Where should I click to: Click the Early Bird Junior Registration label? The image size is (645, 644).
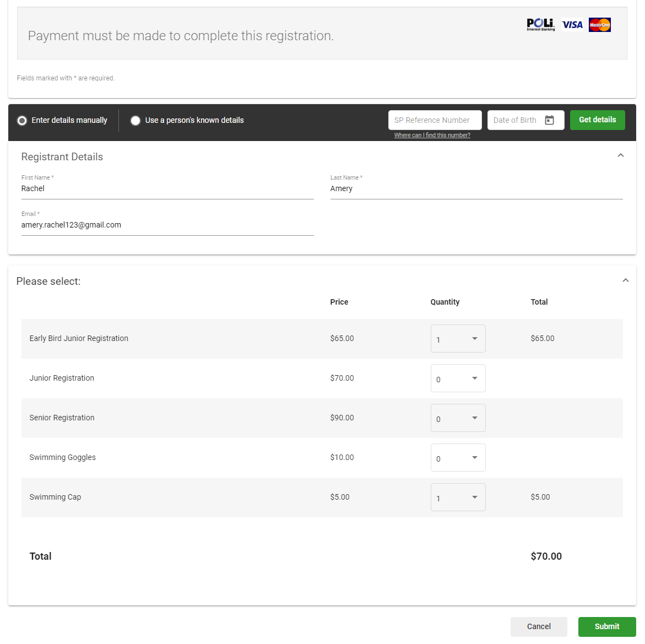[x=79, y=338]
